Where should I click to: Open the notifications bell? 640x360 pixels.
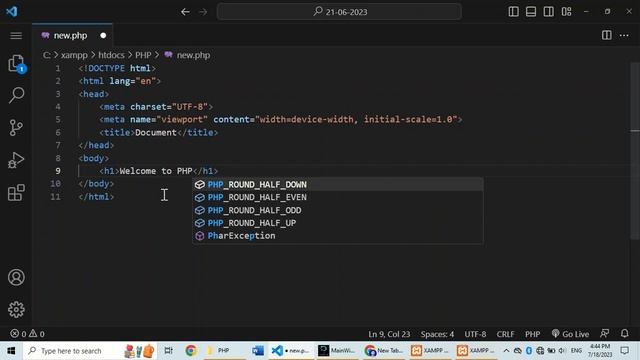point(624,334)
